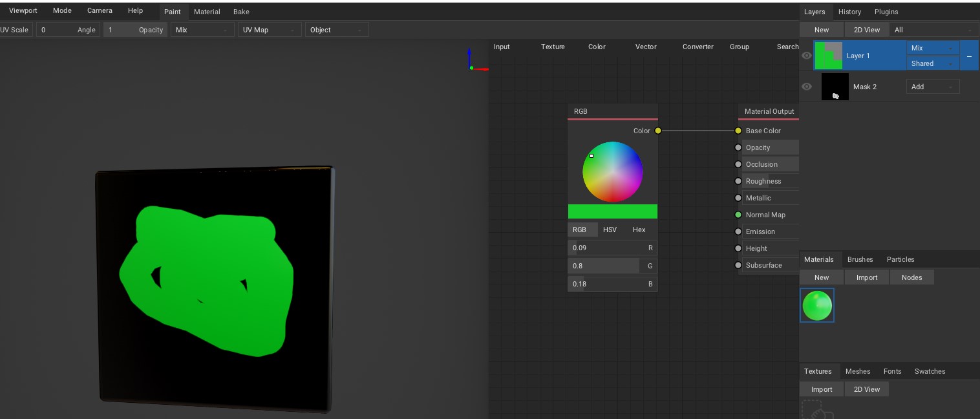The height and width of the screenshot is (419, 980).
Task: Open Input node category menu
Action: (502, 47)
